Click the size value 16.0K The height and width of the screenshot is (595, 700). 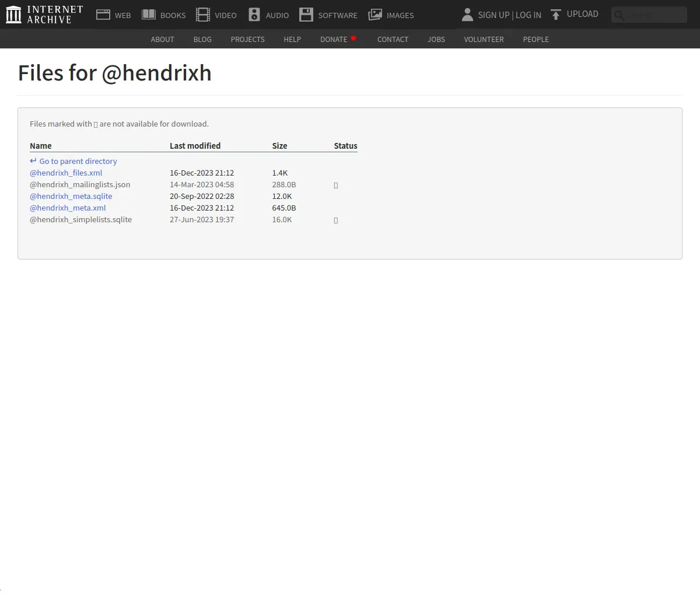click(282, 219)
